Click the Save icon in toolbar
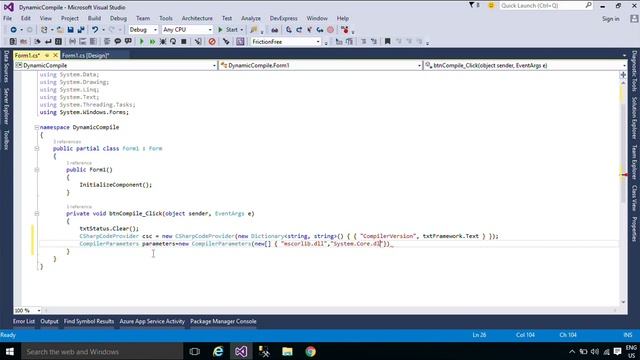The width and height of the screenshot is (640, 360). [70, 30]
